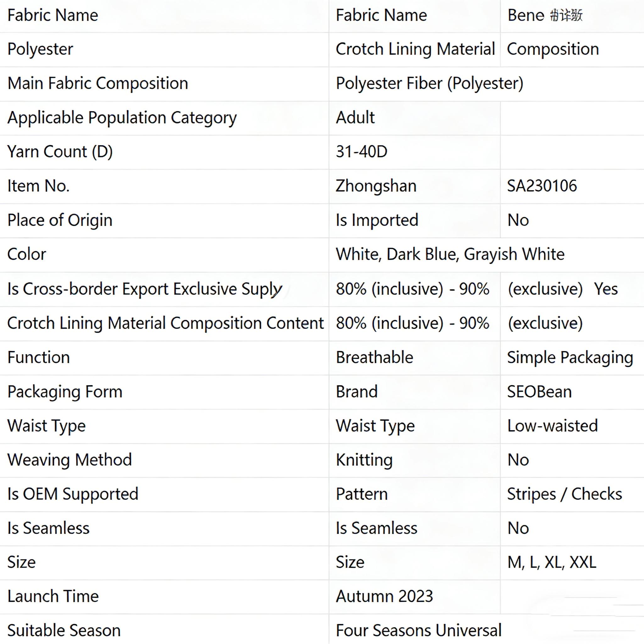Select the Polyester Fiber (Polyester) cell
Image resolution: width=644 pixels, height=644 pixels.
click(429, 83)
